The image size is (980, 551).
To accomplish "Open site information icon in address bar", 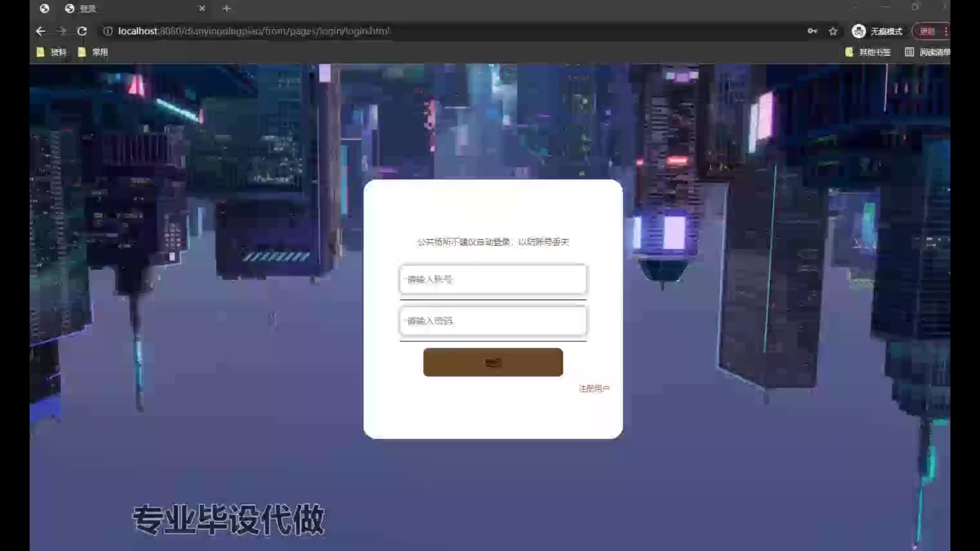I will [108, 31].
